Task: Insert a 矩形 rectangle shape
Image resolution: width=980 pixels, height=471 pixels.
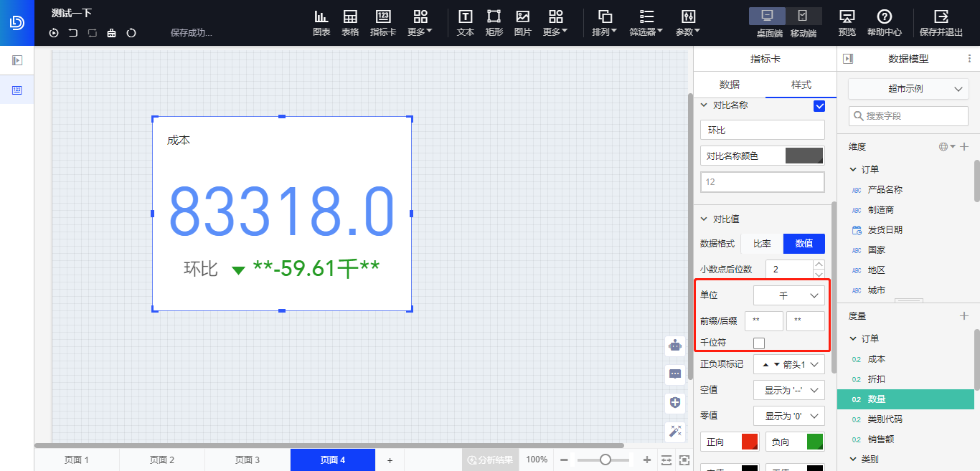Action: click(494, 22)
